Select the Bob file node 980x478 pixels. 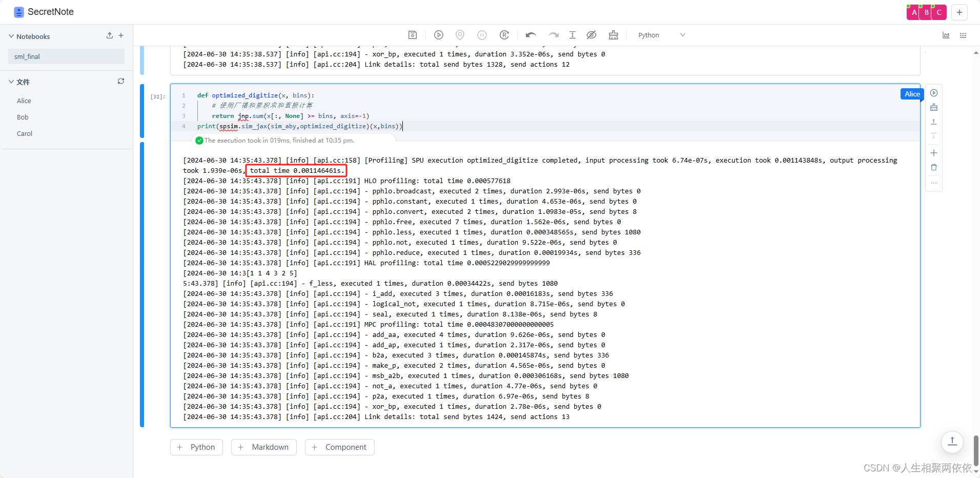23,117
